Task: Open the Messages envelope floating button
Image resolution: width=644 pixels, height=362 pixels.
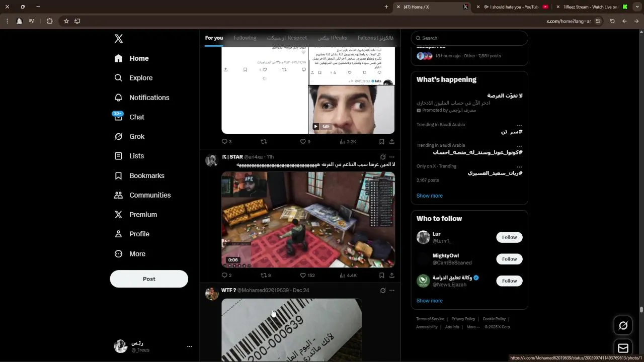Action: [623, 348]
